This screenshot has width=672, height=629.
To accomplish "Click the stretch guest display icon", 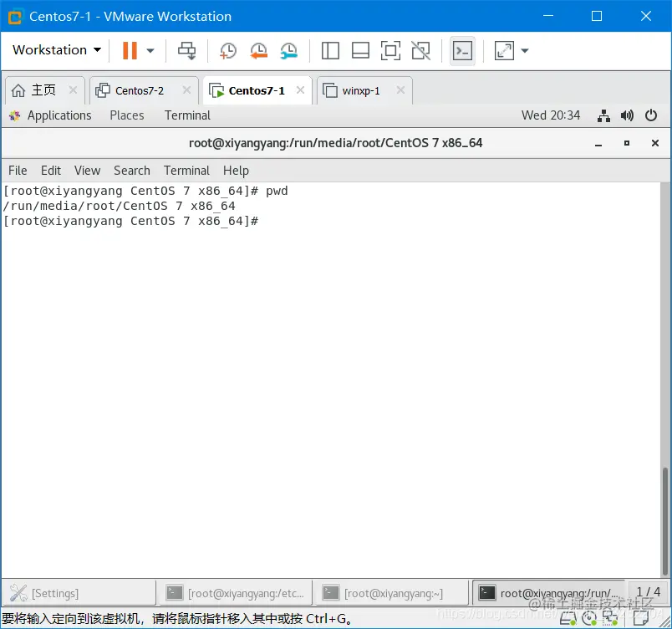I will [x=504, y=50].
